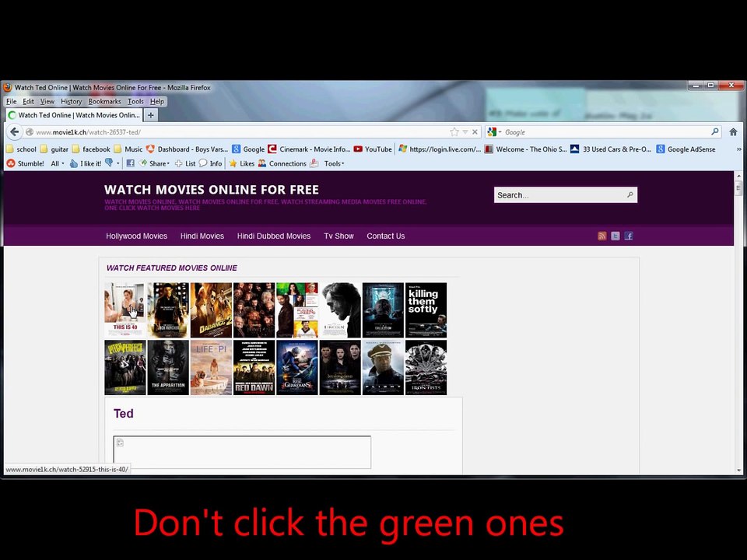The height and width of the screenshot is (560, 747).
Task: Open a new tab with plus button
Action: tap(150, 115)
